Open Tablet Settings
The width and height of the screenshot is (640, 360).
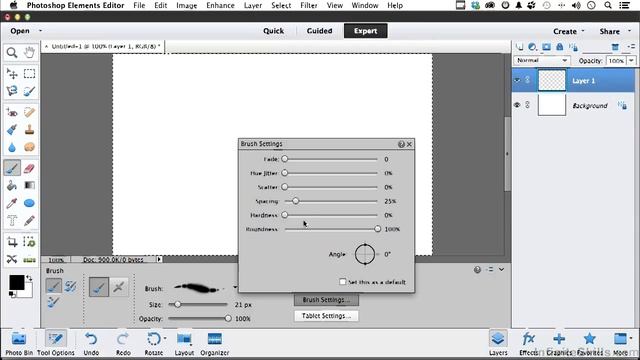[x=326, y=316]
